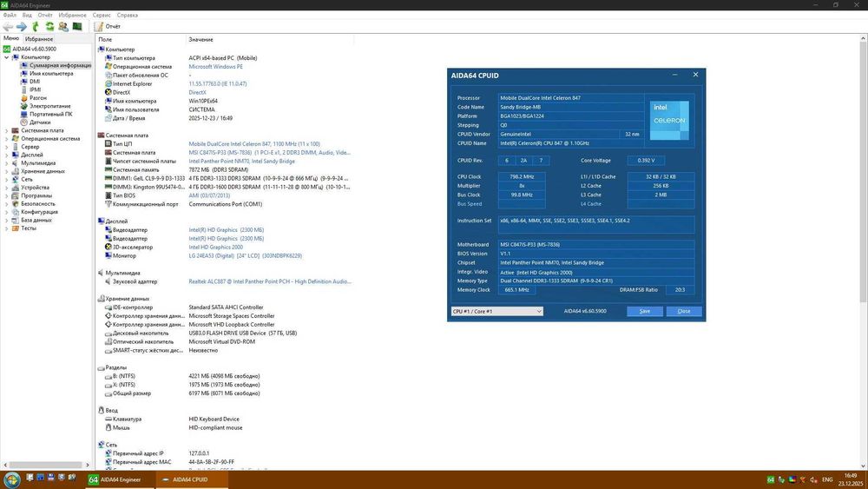Click the ENG language indicator
Viewport: 868px width, 489px height.
827,480
